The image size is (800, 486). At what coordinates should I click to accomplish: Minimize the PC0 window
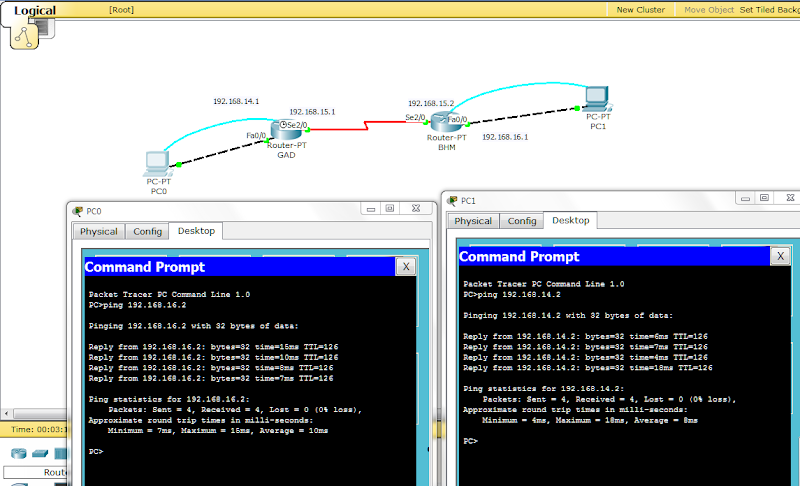click(371, 209)
